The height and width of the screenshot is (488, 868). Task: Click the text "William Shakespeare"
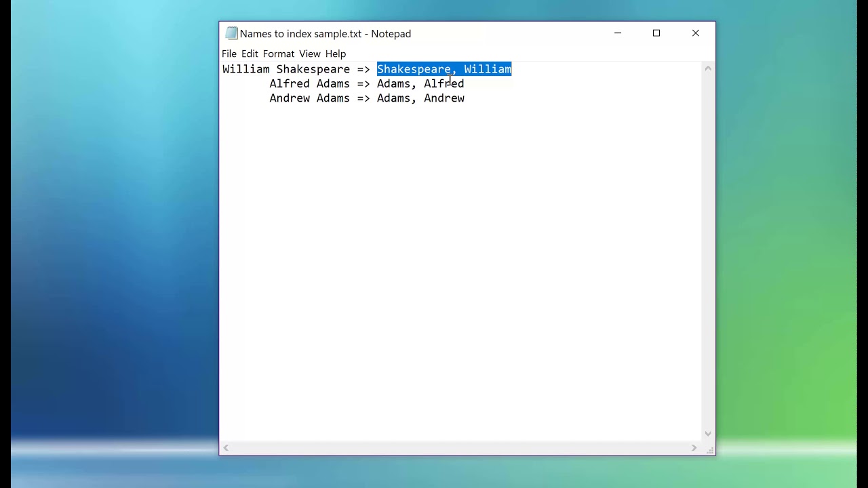(x=286, y=69)
